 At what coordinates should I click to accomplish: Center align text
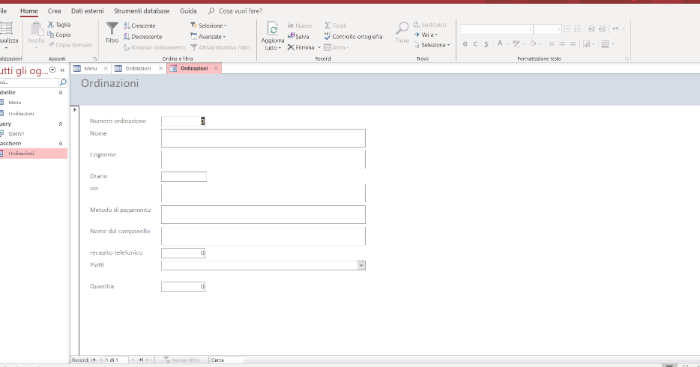click(562, 44)
